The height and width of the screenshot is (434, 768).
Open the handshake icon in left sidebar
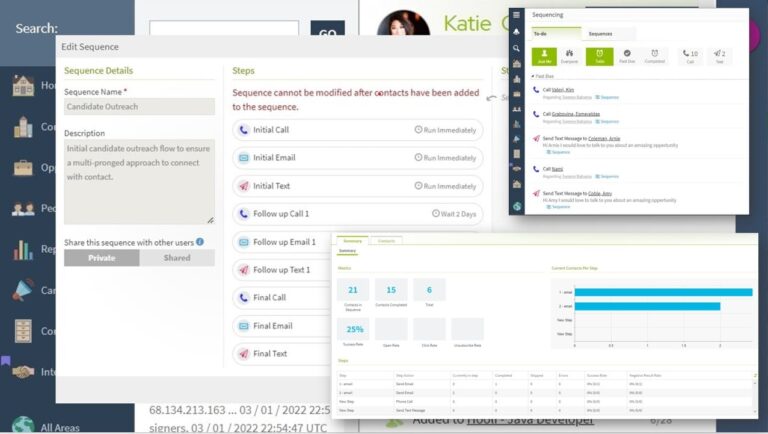[23, 372]
